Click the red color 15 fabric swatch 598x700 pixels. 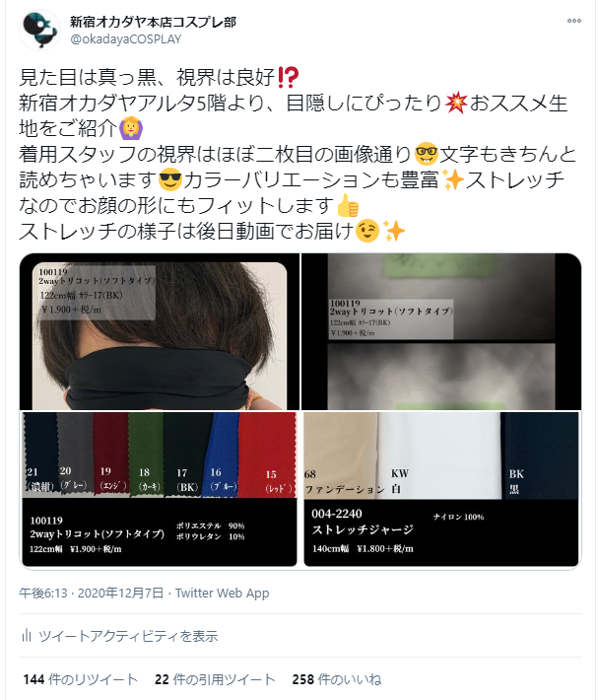(x=268, y=454)
